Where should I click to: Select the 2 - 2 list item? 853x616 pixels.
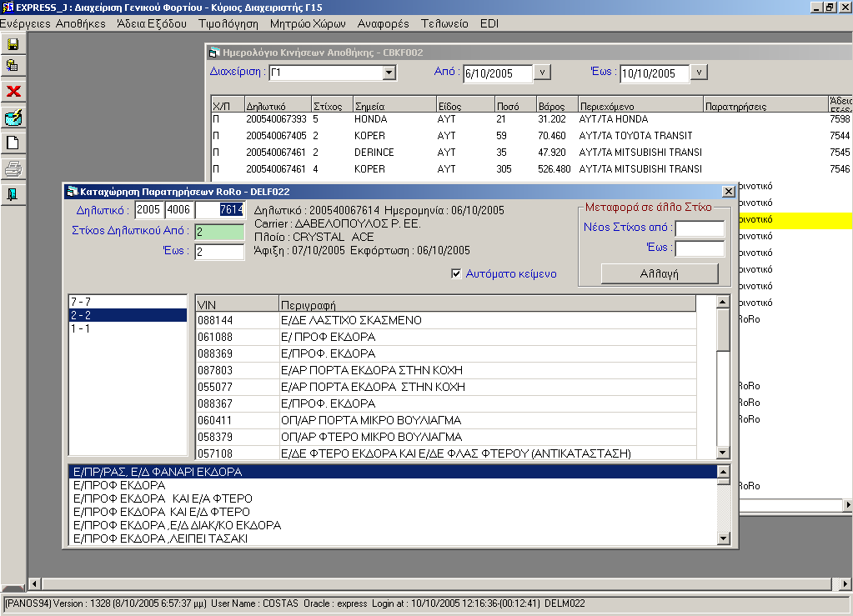128,315
